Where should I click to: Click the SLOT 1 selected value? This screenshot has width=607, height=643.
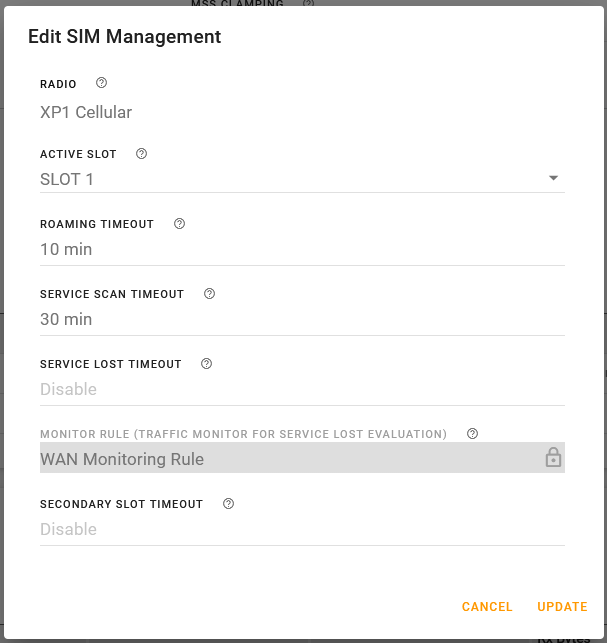point(67,180)
